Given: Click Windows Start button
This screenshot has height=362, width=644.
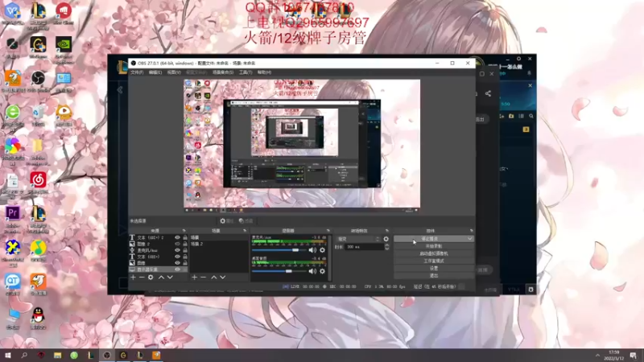Looking at the screenshot, I should pyautogui.click(x=7, y=356).
